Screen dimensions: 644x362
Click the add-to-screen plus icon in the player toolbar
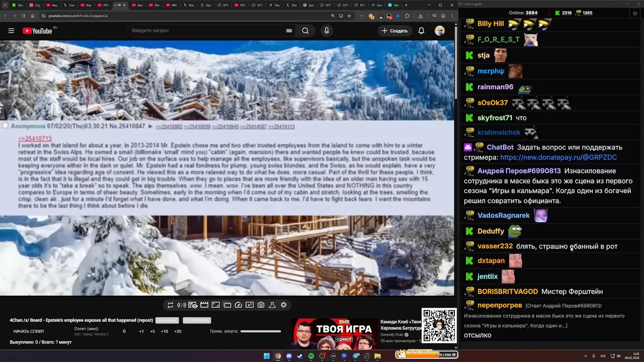[x=250, y=305]
